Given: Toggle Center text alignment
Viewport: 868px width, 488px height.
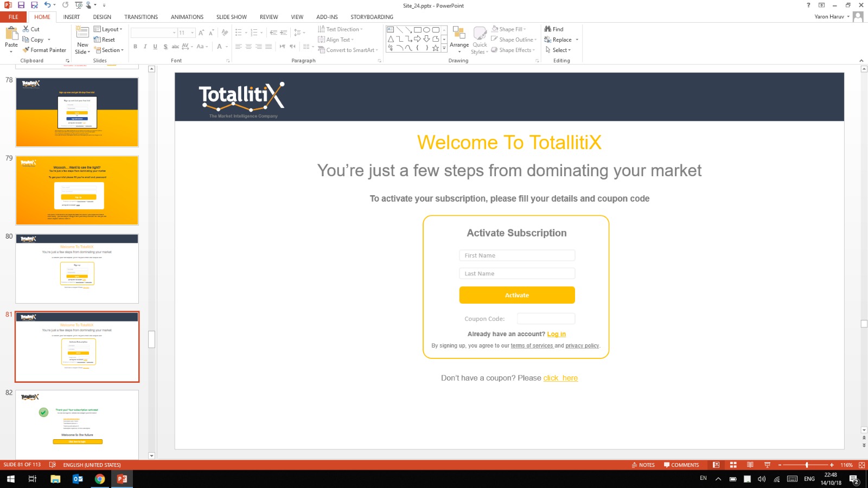Looking at the screenshot, I should [248, 47].
